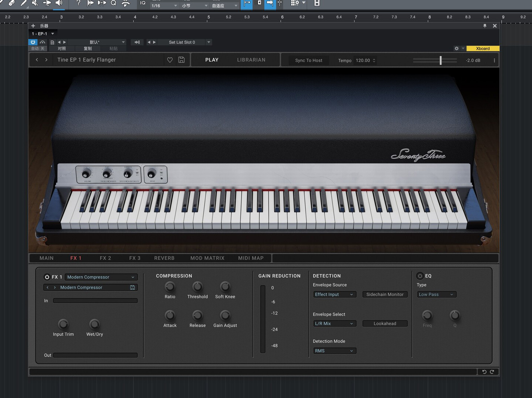Toggle the blue flag snap icon
The height and width of the screenshot is (398, 532).
coord(247,3)
